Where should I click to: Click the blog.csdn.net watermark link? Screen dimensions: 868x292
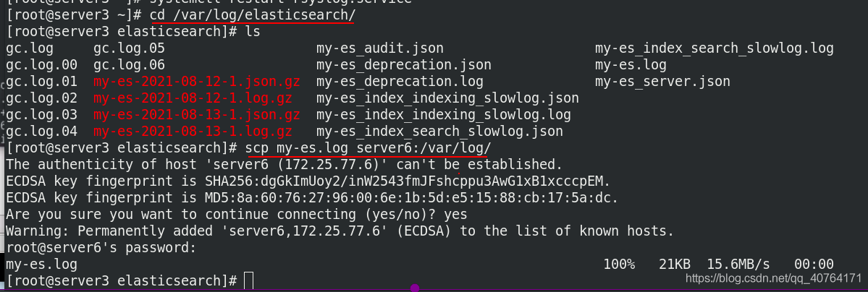773,277
